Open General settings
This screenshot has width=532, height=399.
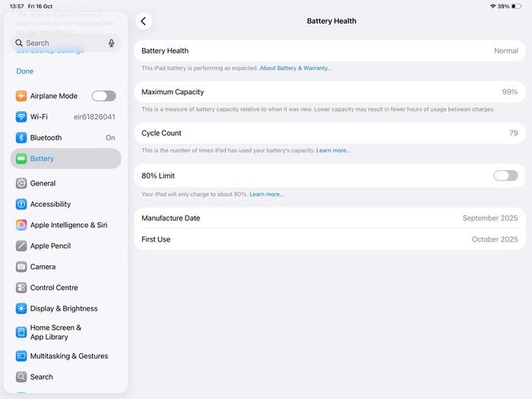[x=65, y=183]
